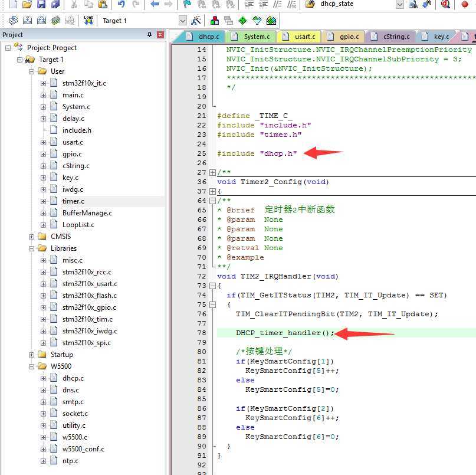
Task: Click TIM_ClearITPendingBit statement on line 76
Action: click(x=337, y=314)
